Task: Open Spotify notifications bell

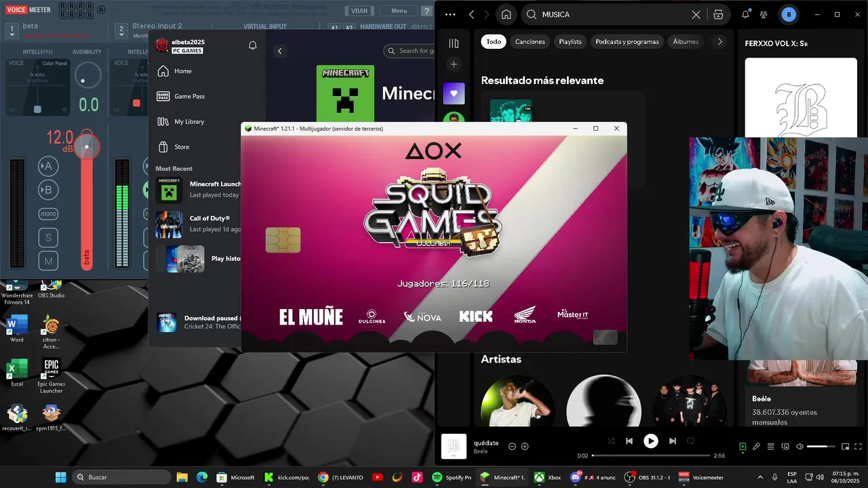Action: coord(745,14)
